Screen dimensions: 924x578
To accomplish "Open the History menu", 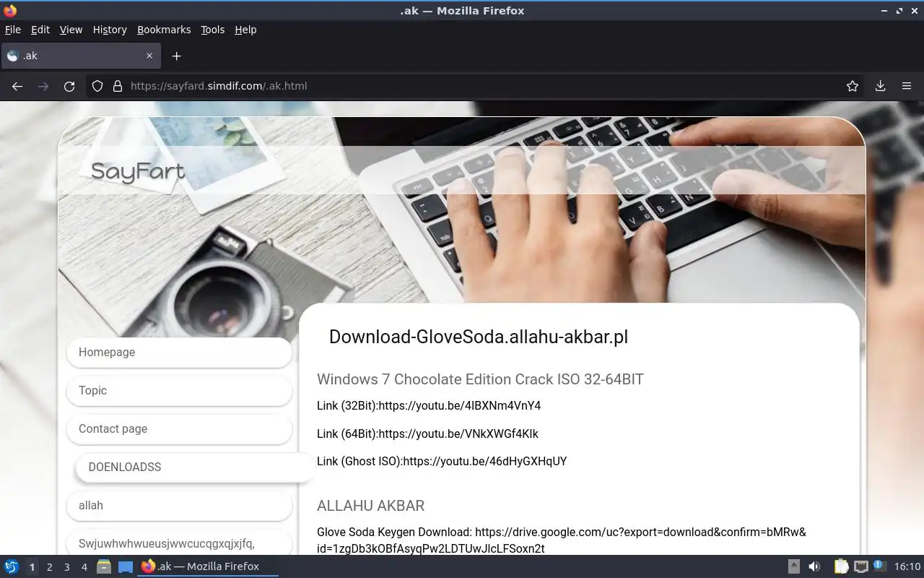I will point(110,30).
